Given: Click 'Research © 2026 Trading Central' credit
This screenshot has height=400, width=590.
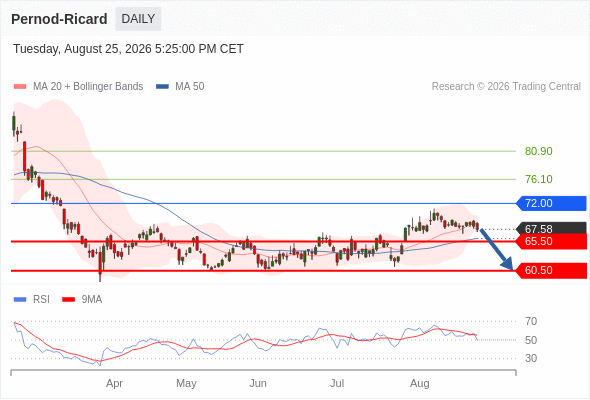Looking at the screenshot, I should (x=506, y=87).
